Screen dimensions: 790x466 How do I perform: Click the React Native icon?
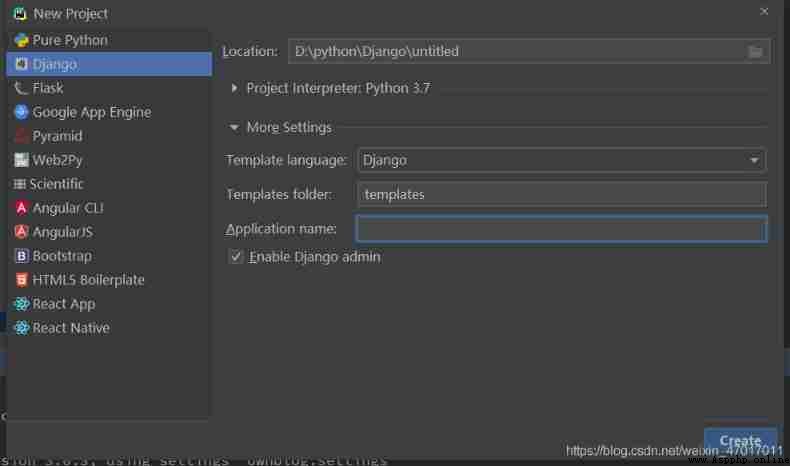click(21, 328)
